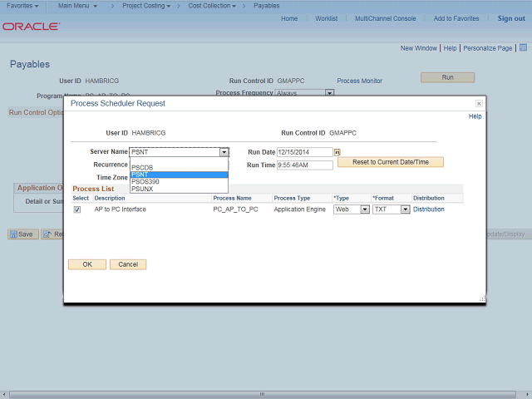Select PSUNX from the server list

coord(143,189)
